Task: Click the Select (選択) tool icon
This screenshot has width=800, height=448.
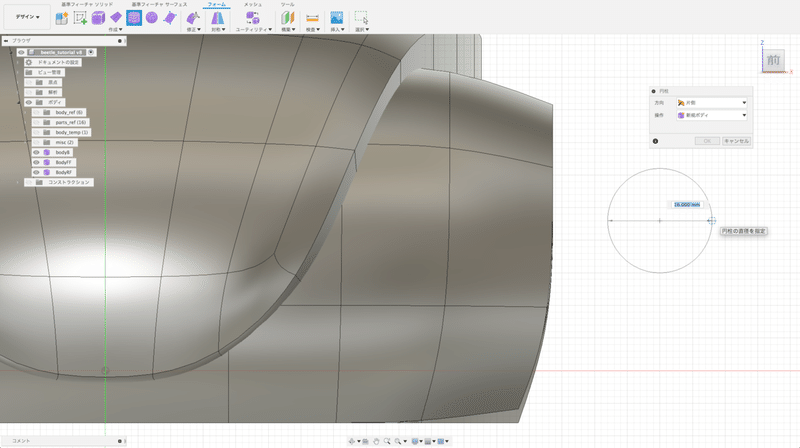Action: pyautogui.click(x=361, y=17)
